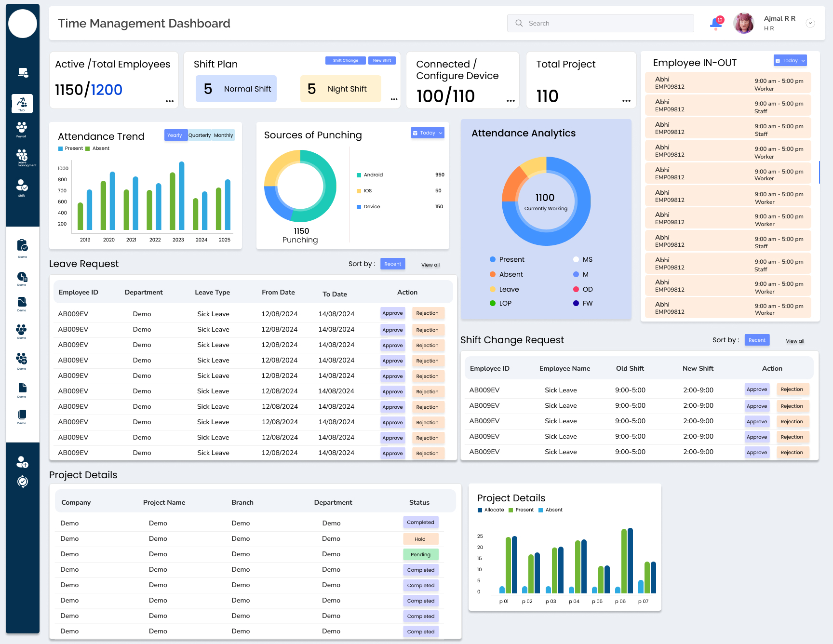This screenshot has height=644, width=833.
Task: Switch Attendance Trend to Quarterly
Action: pyautogui.click(x=200, y=135)
